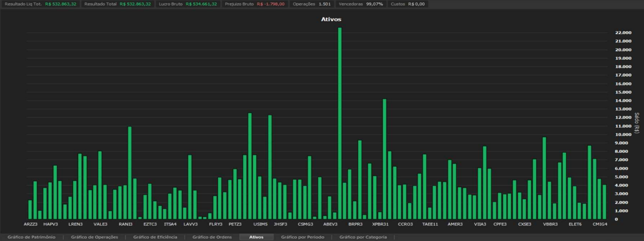Click the Resultado Liq Tot. value
The height and width of the screenshot is (241, 644).
coord(61,4)
